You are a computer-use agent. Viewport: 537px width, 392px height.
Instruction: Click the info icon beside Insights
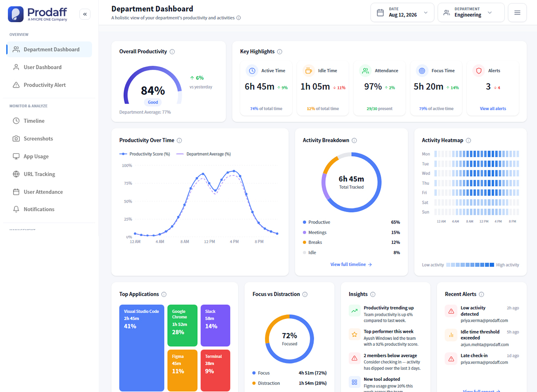(x=373, y=294)
